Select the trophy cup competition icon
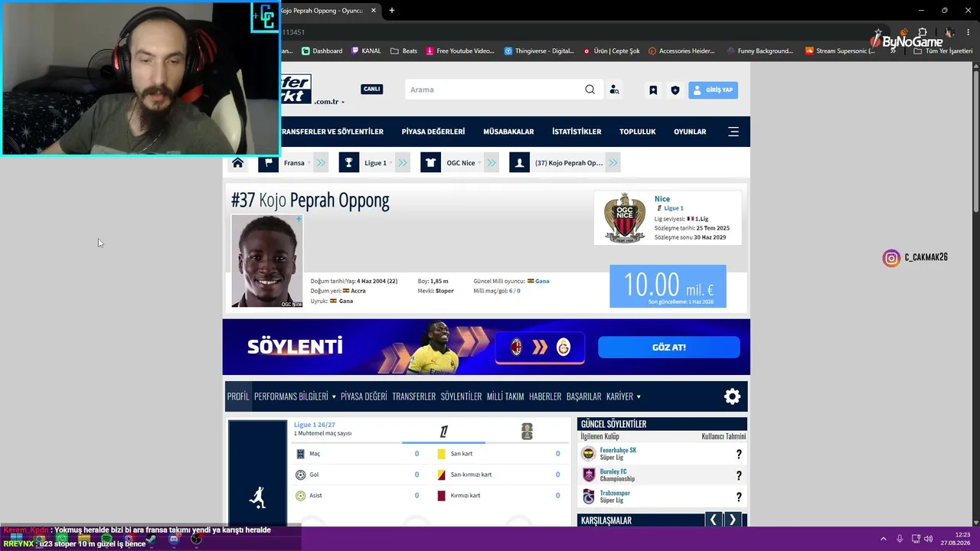 (527, 432)
